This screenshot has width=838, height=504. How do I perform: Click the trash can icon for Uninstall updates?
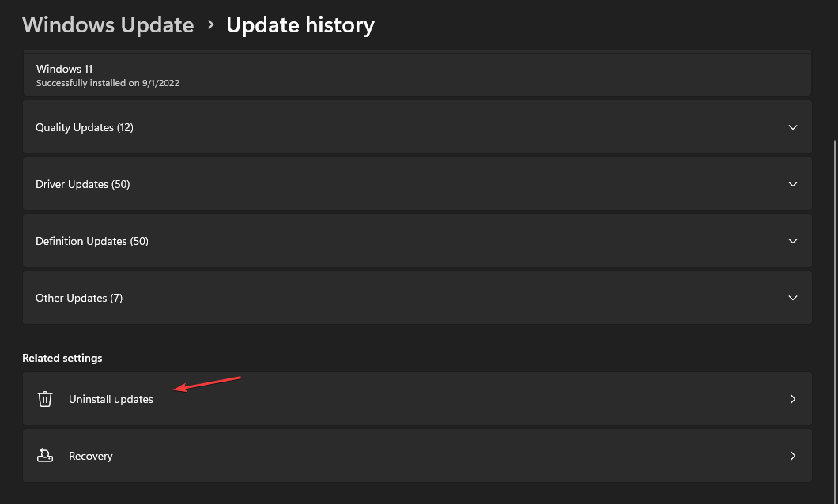point(45,399)
